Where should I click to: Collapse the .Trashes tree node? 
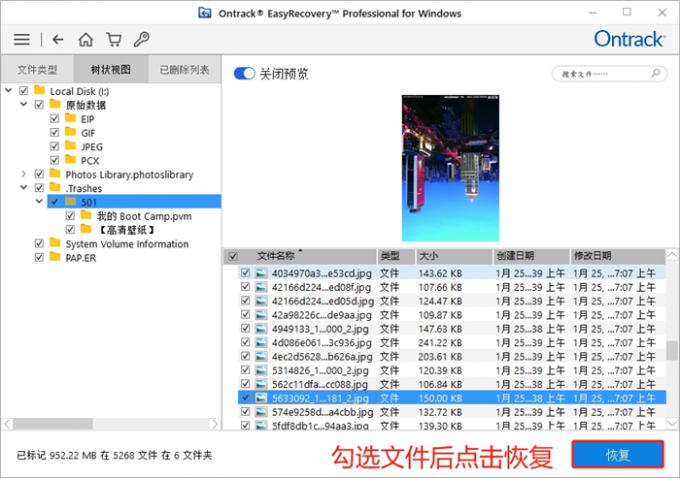[x=24, y=187]
